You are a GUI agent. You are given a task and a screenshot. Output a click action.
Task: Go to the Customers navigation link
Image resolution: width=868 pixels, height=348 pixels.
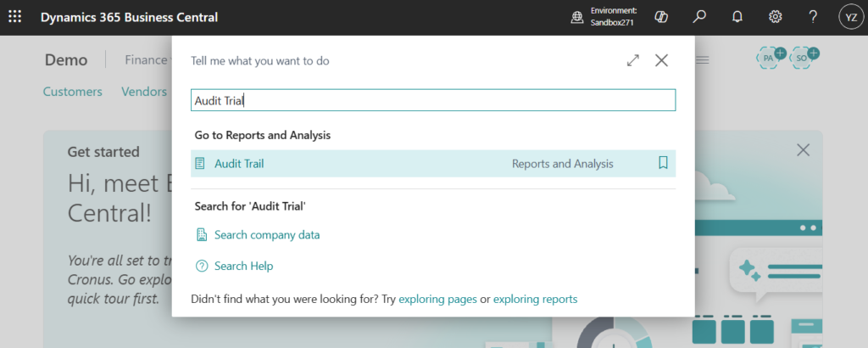[72, 92]
